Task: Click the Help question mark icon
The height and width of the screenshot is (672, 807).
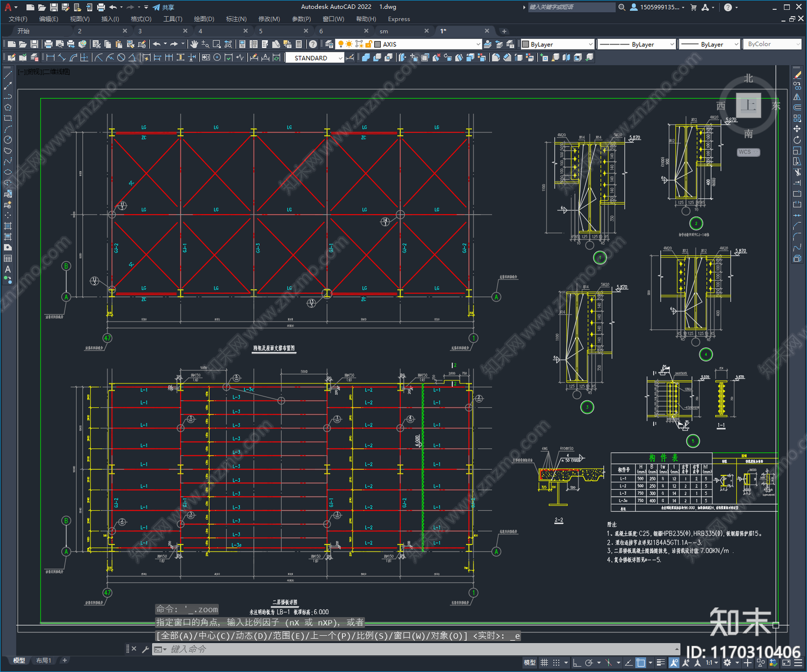Action: pos(313,44)
